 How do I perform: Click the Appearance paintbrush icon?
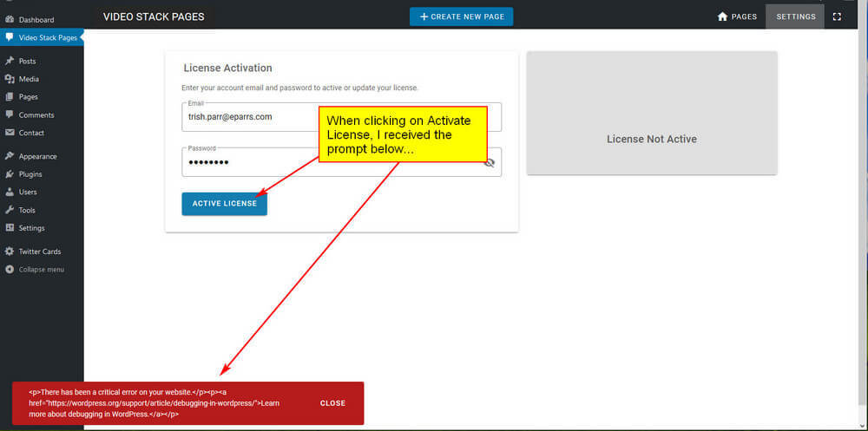pos(9,156)
